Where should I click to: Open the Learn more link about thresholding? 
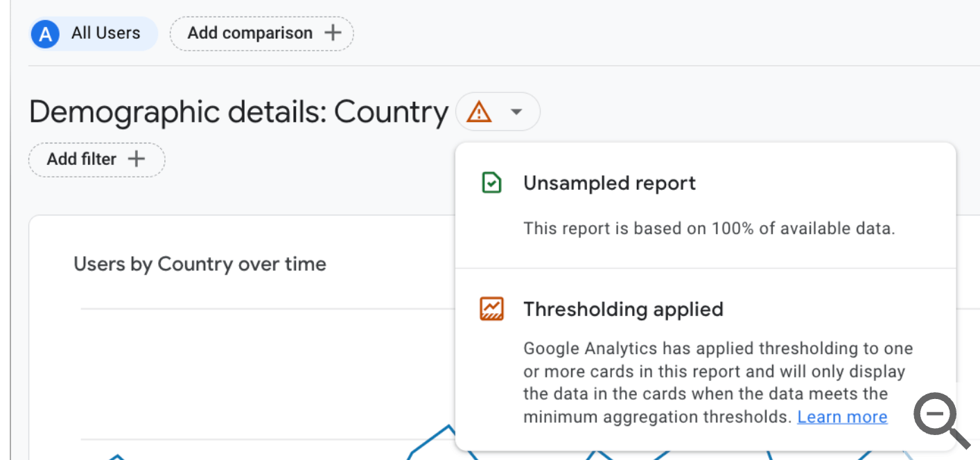click(x=842, y=416)
